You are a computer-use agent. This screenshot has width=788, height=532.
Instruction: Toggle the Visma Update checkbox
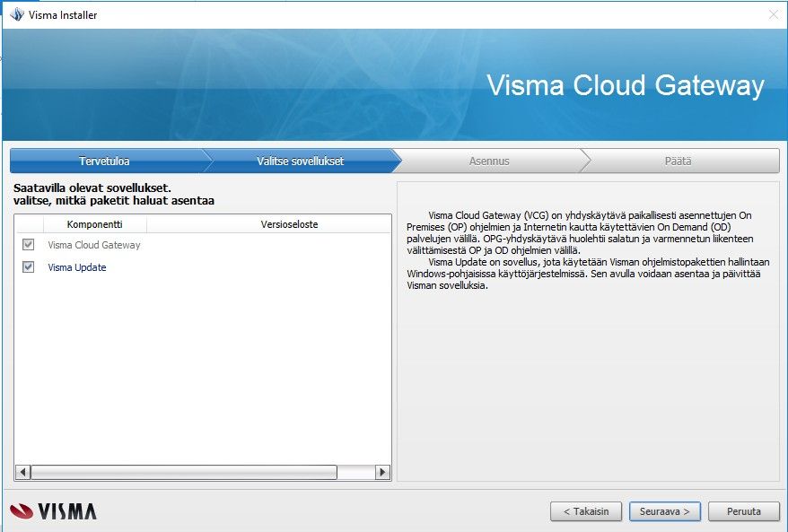tap(28, 266)
